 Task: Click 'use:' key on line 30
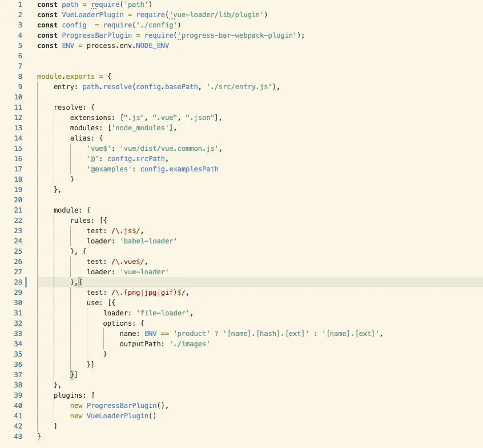click(x=95, y=303)
